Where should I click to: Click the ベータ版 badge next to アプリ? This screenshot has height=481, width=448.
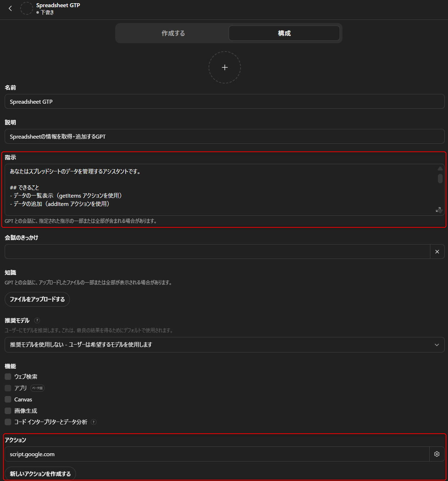click(x=37, y=388)
